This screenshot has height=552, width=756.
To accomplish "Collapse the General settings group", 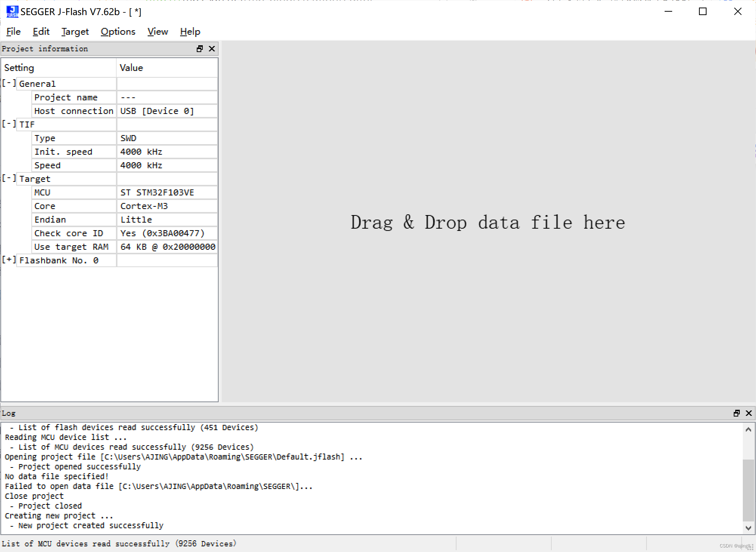I will 9,83.
